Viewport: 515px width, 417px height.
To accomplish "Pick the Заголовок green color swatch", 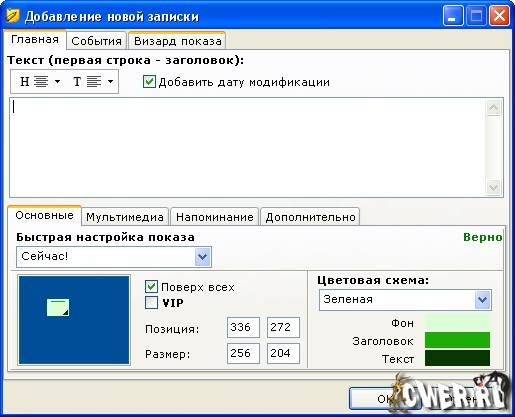I will click(457, 340).
